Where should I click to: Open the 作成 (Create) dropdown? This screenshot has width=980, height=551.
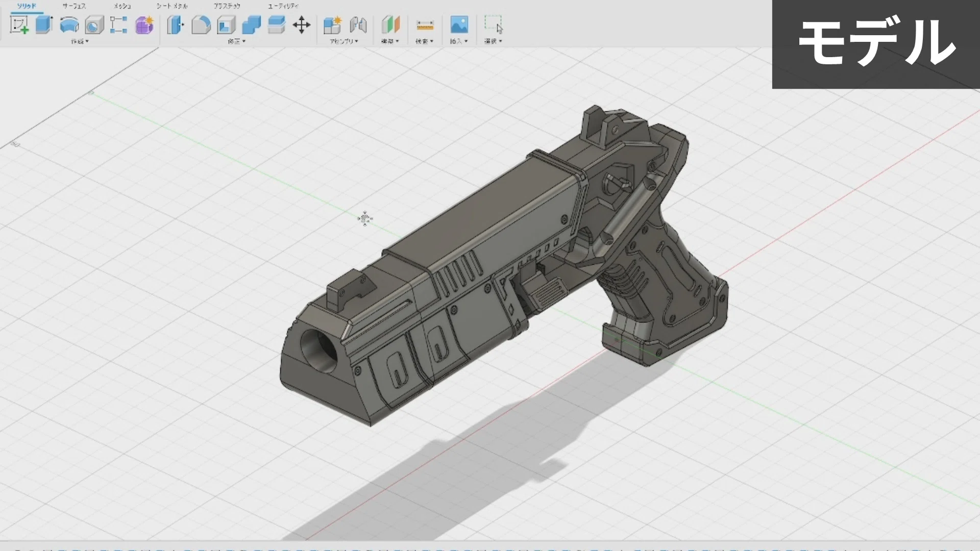click(80, 41)
